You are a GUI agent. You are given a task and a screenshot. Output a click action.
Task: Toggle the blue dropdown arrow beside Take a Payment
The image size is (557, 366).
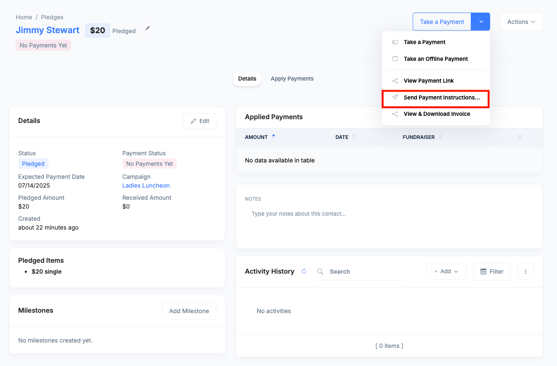[481, 22]
